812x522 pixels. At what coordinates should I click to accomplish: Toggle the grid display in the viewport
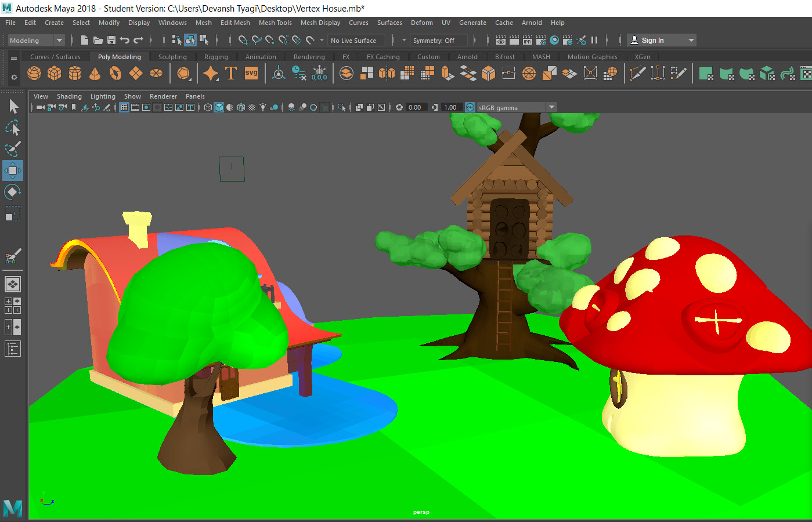click(x=124, y=107)
